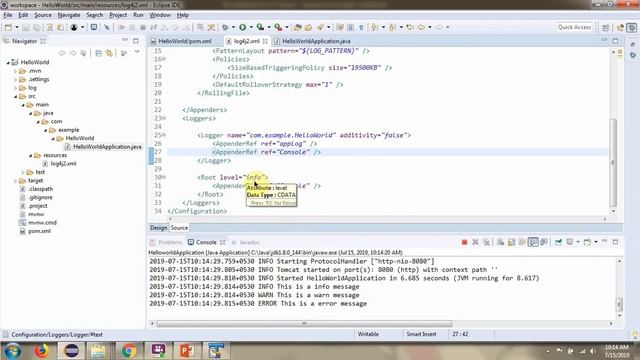This screenshot has width=640, height=360.
Task: Open the Firefox icon in taskbar
Action: click(41, 351)
